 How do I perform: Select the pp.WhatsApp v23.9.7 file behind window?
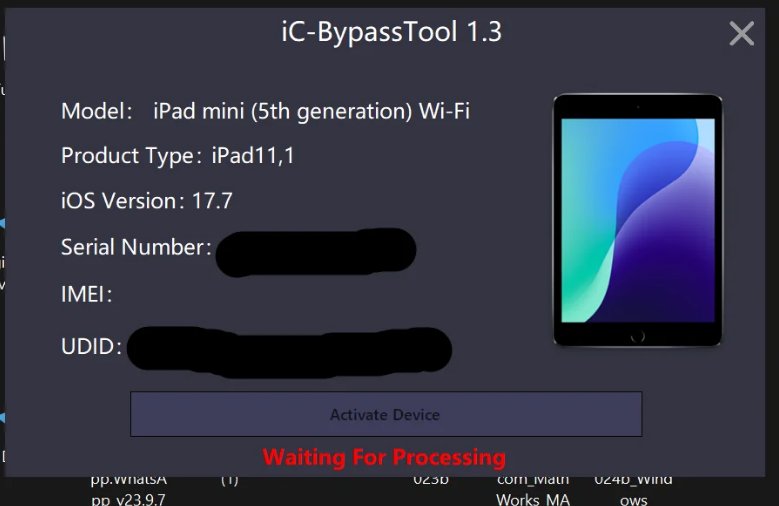[x=129, y=491]
